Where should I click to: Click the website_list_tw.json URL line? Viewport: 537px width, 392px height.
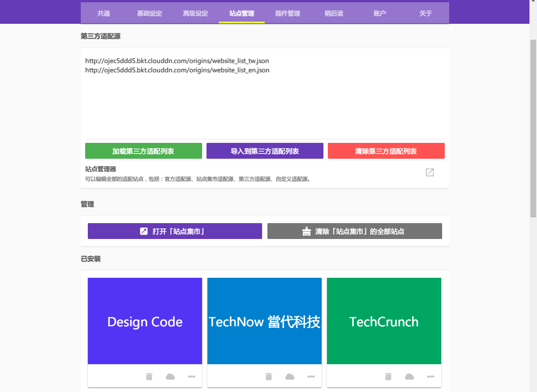[x=177, y=61]
